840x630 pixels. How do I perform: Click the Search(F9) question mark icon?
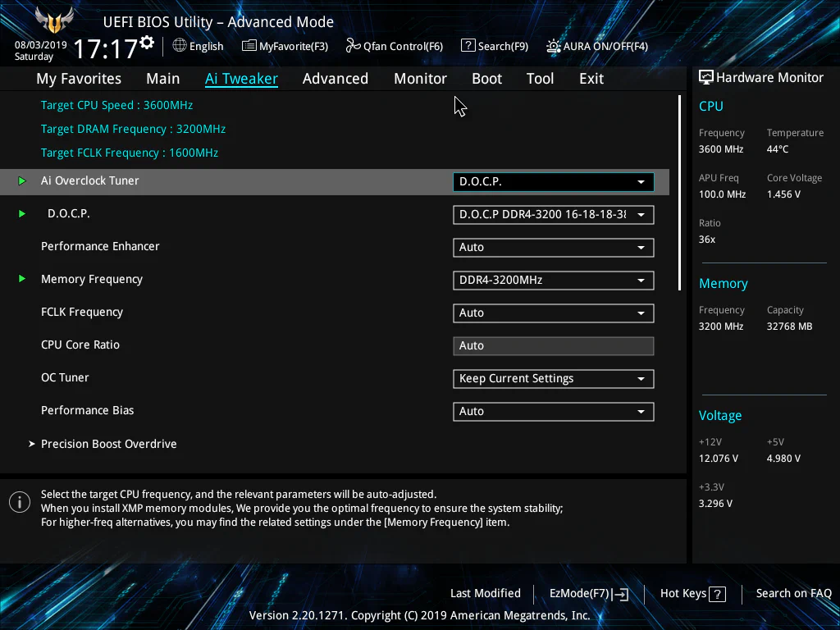pos(468,46)
